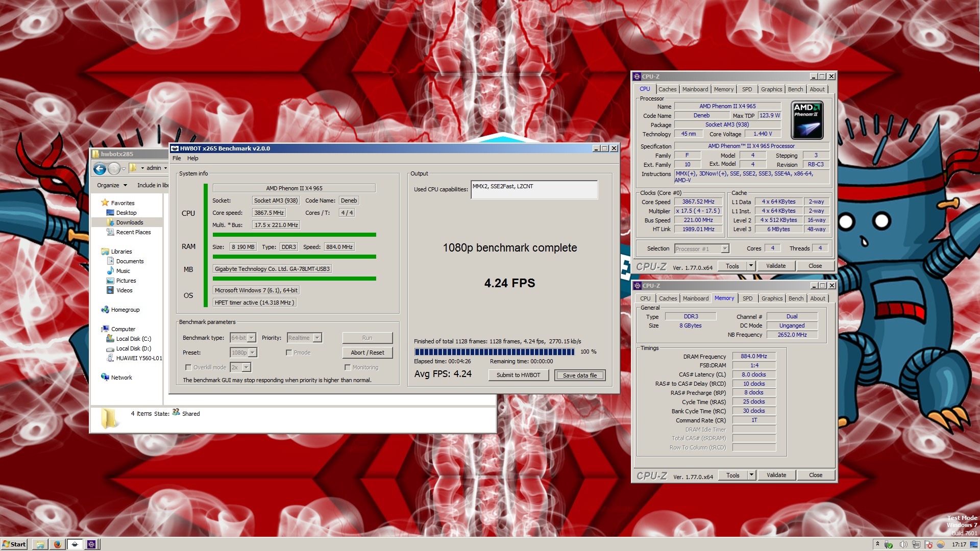Screen dimensions: 980x551
Task: Open Organize dropdown in Explorer
Action: point(112,185)
